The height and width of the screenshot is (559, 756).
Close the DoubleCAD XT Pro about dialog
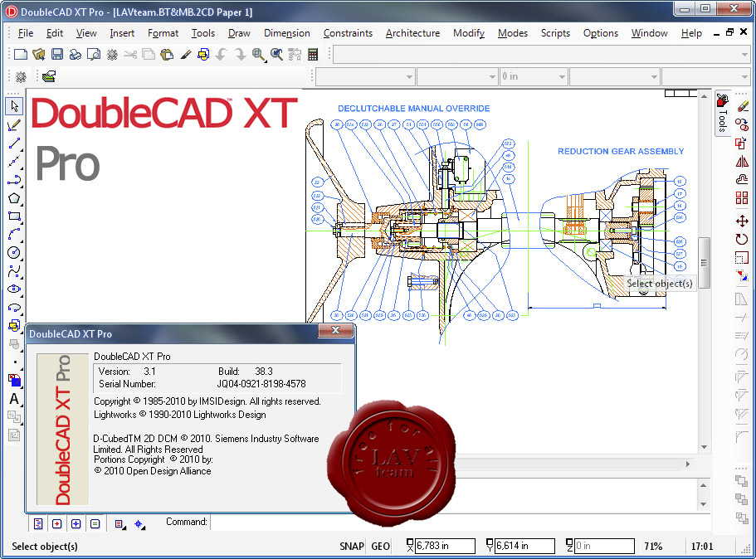point(335,330)
